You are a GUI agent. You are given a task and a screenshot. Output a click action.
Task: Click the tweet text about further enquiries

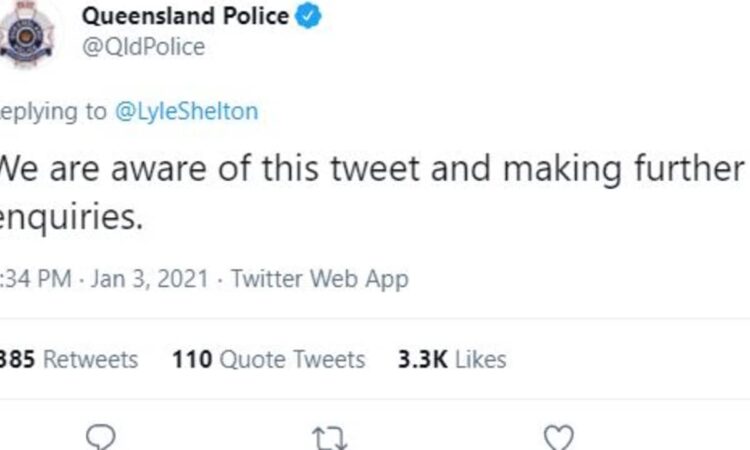coord(372,192)
